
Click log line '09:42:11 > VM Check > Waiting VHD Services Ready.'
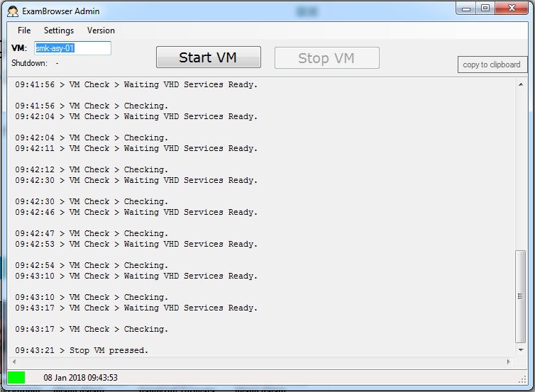click(x=136, y=148)
